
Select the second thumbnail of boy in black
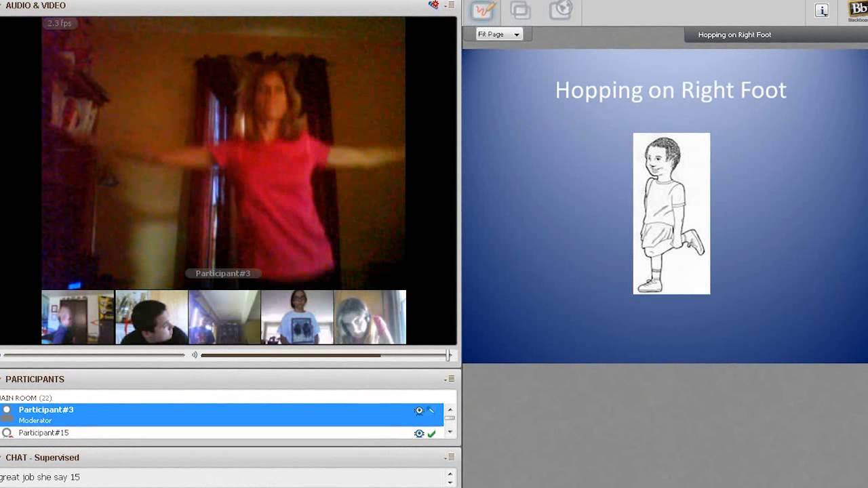coord(151,317)
